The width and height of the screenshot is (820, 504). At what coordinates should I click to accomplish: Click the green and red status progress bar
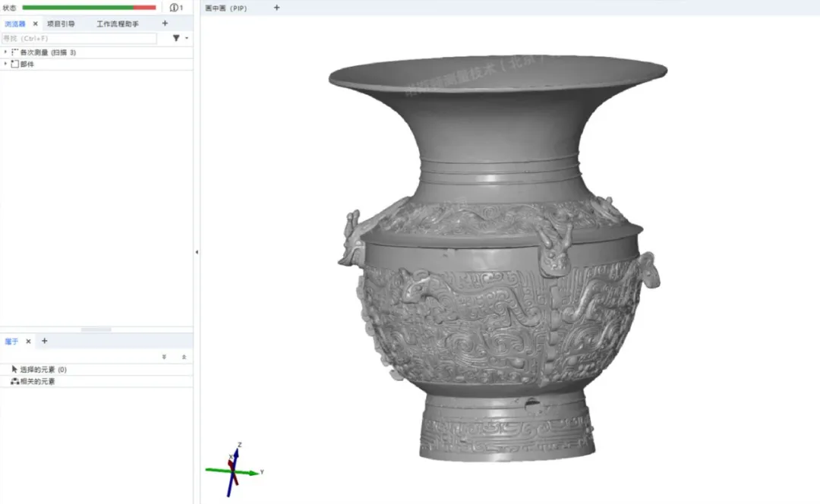click(x=89, y=8)
